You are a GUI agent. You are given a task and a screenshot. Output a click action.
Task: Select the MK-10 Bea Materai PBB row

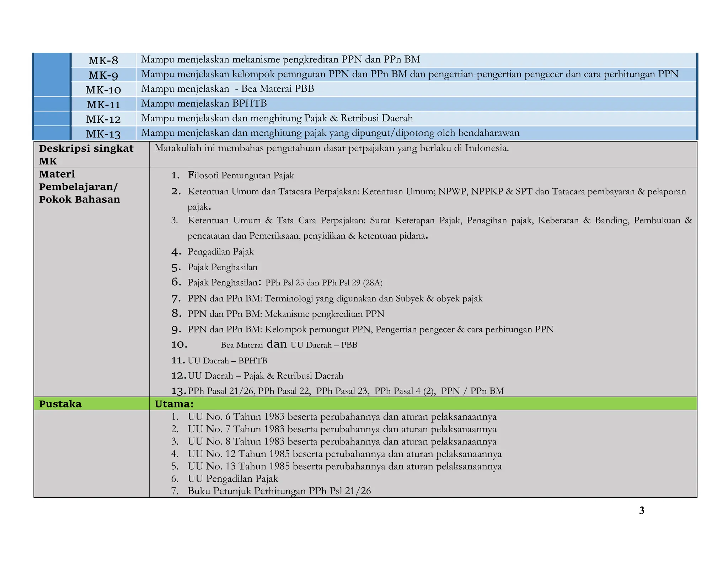click(x=227, y=89)
